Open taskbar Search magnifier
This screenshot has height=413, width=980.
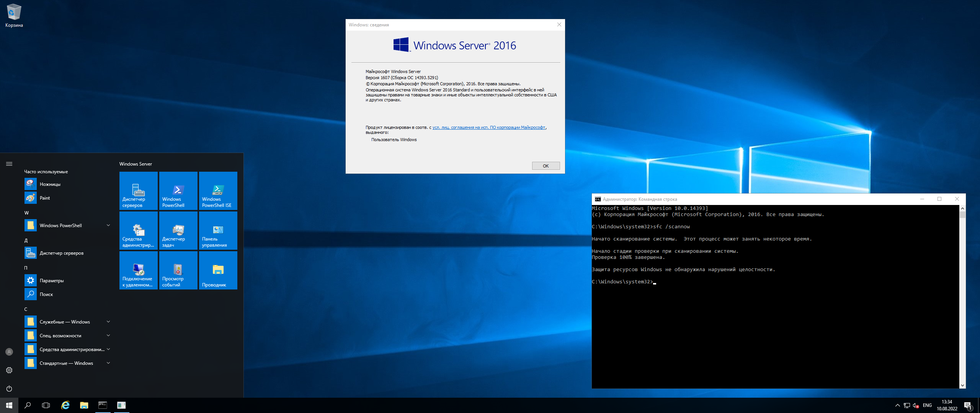click(28, 405)
